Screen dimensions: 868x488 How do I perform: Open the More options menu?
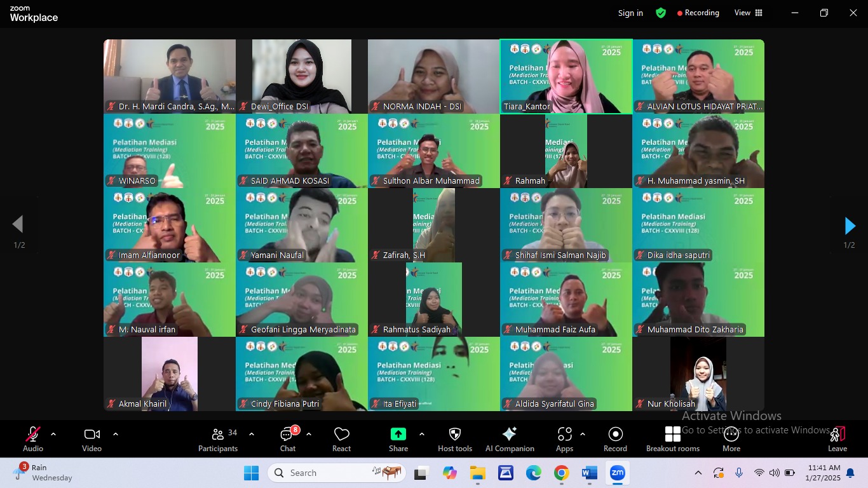(731, 438)
